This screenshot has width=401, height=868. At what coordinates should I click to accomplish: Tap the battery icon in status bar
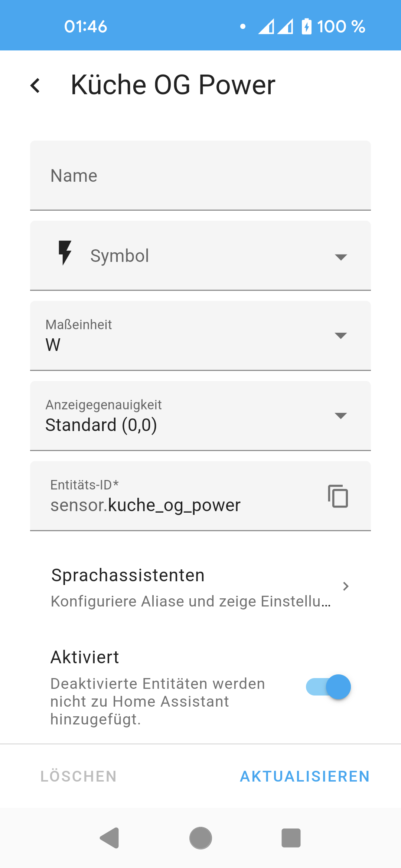coord(307,26)
